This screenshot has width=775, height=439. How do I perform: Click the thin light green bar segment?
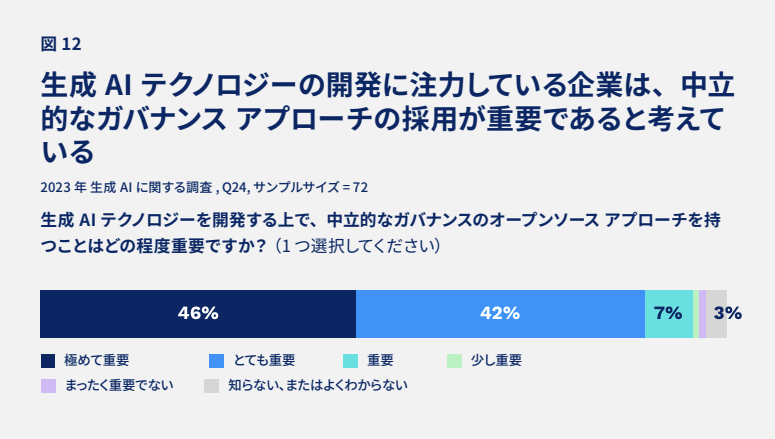click(x=696, y=314)
